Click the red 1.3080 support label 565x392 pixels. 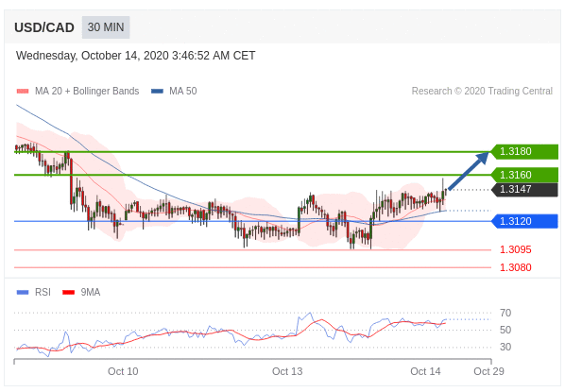[x=515, y=267]
